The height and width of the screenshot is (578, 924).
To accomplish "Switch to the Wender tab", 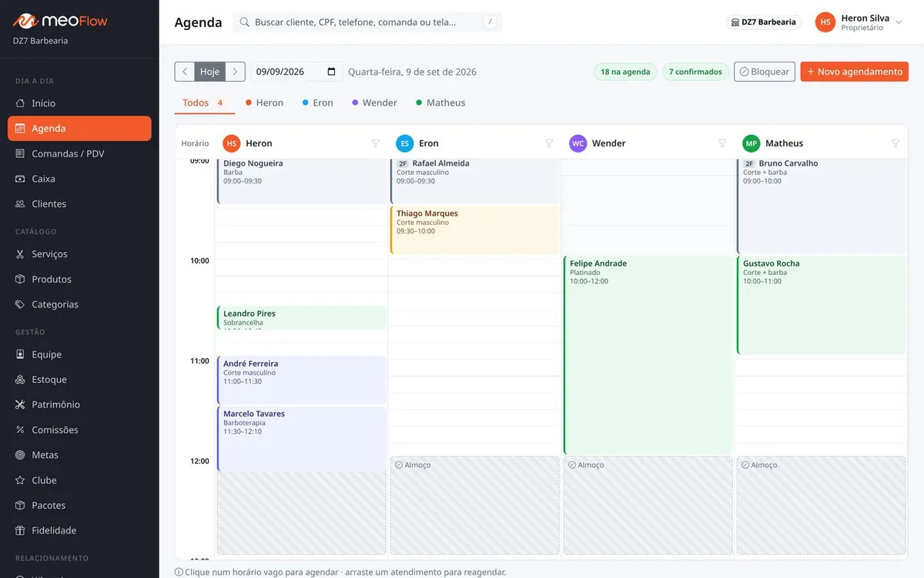I will coord(374,102).
